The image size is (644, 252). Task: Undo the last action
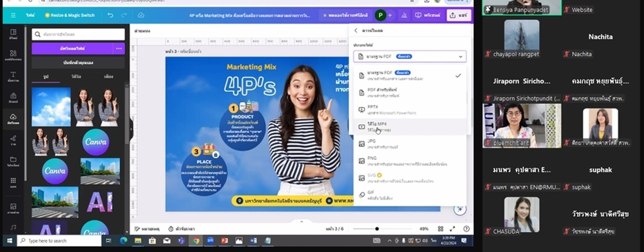click(x=110, y=15)
